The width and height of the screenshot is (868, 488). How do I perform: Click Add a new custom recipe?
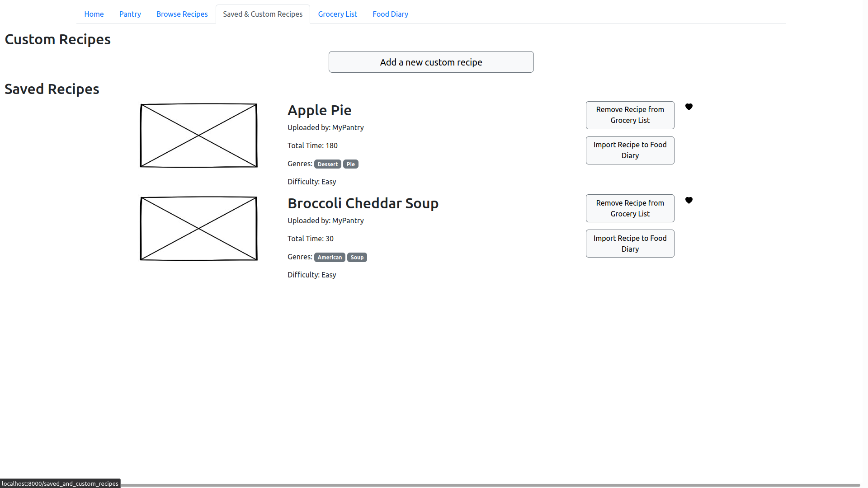[x=431, y=62]
